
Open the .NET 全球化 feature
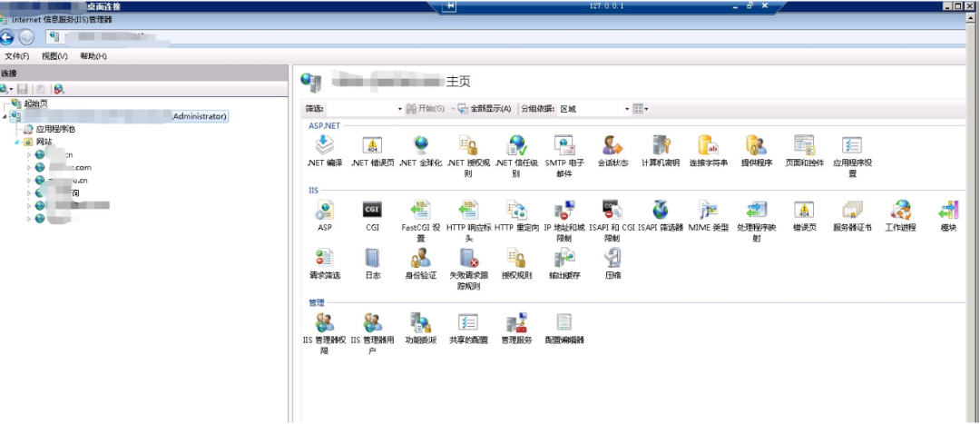421,152
